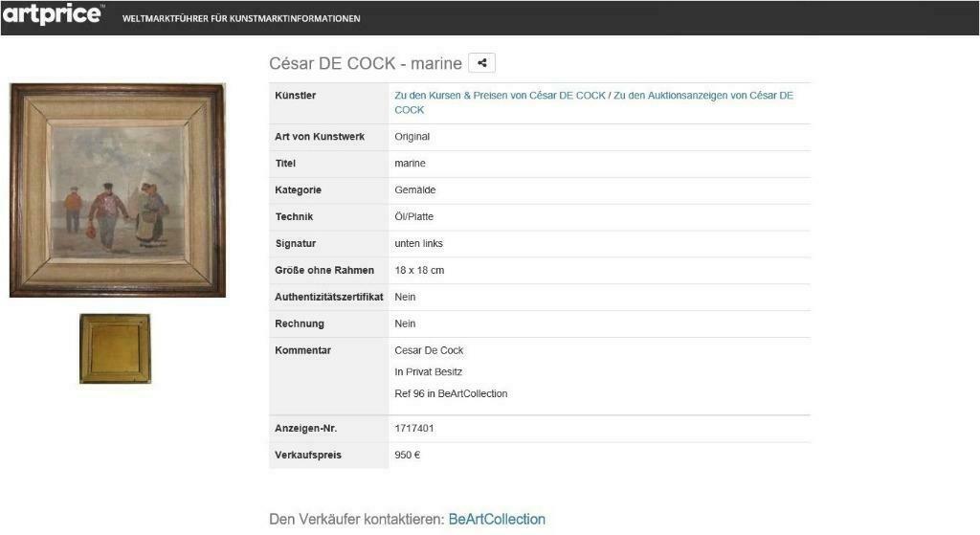Click the 'Künstler' row label
The width and height of the screenshot is (980, 535).
295,96
